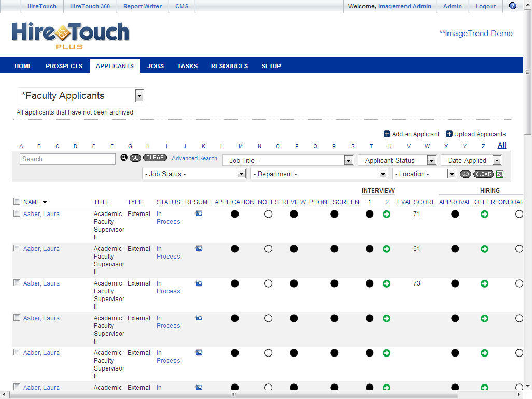Image resolution: width=532 pixels, height=399 pixels.
Task: Click the Application status dot in the first row
Action: click(235, 213)
